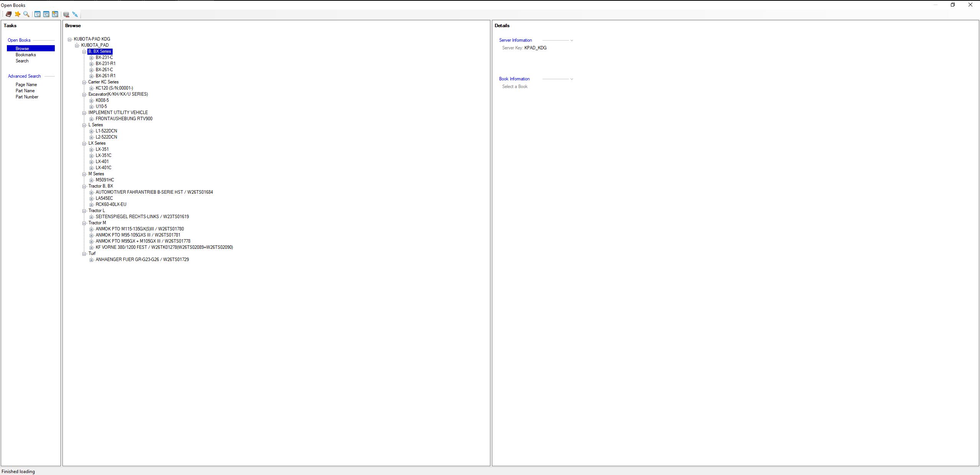Select IMPLEMENT UTILITY VEHICLE category

118,113
